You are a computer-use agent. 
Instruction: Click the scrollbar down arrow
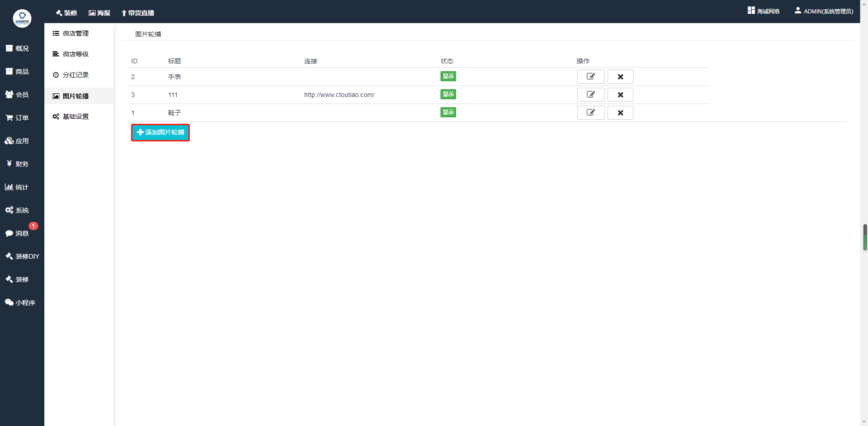click(865, 422)
